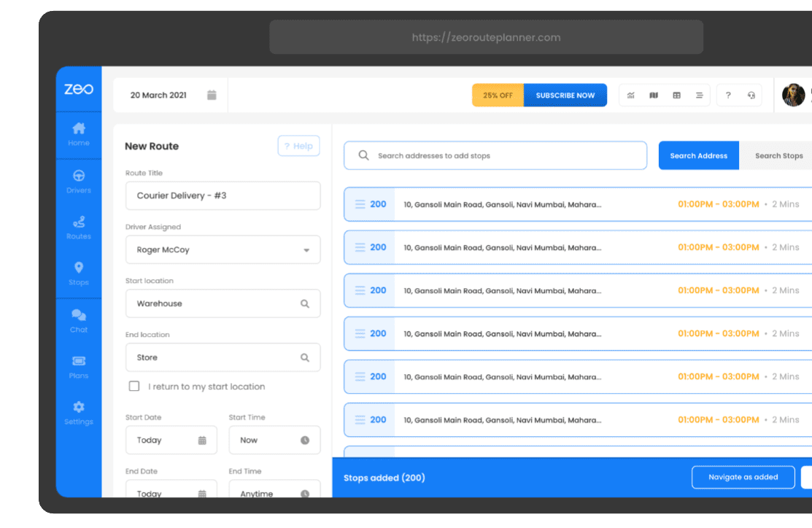This screenshot has height=528, width=812.
Task: Open Chat from the sidebar
Action: [x=78, y=321]
